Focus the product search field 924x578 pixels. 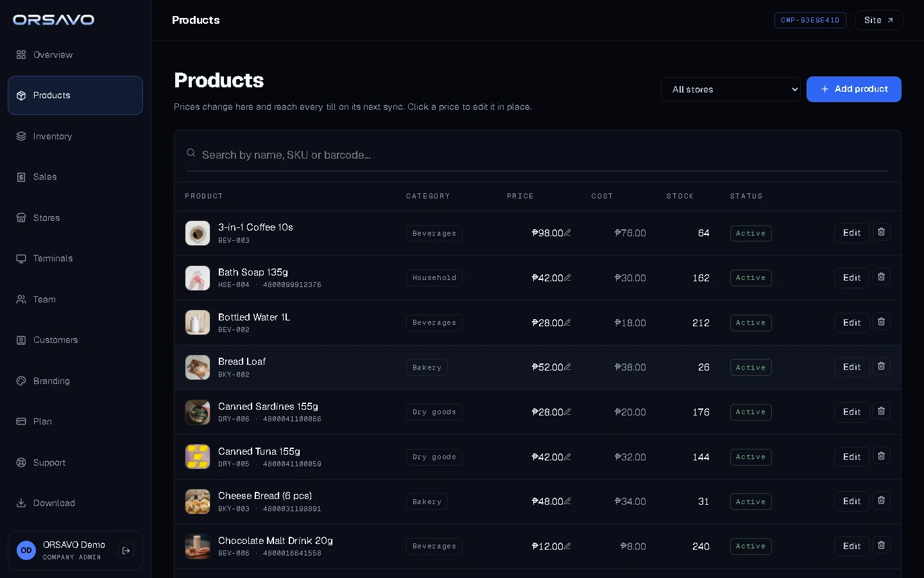(x=538, y=155)
